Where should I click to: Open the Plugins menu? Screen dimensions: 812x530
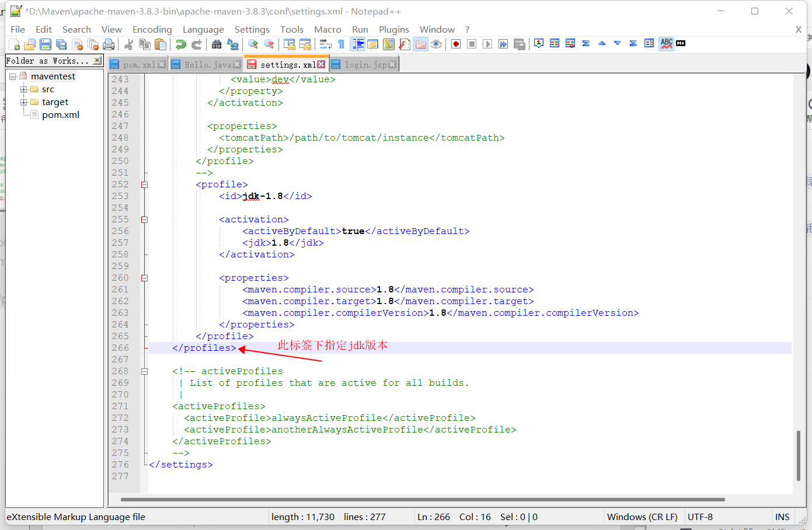(394, 29)
